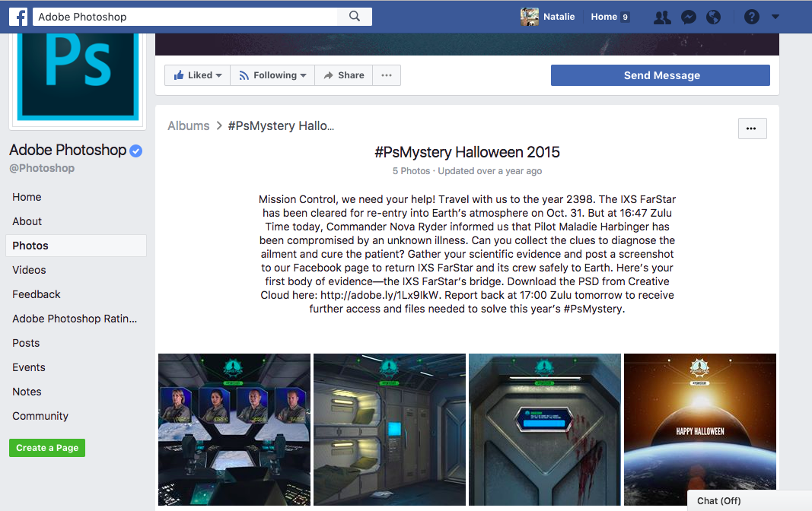Open the crew portraits bridge photo
The image size is (812, 511).
tap(234, 430)
